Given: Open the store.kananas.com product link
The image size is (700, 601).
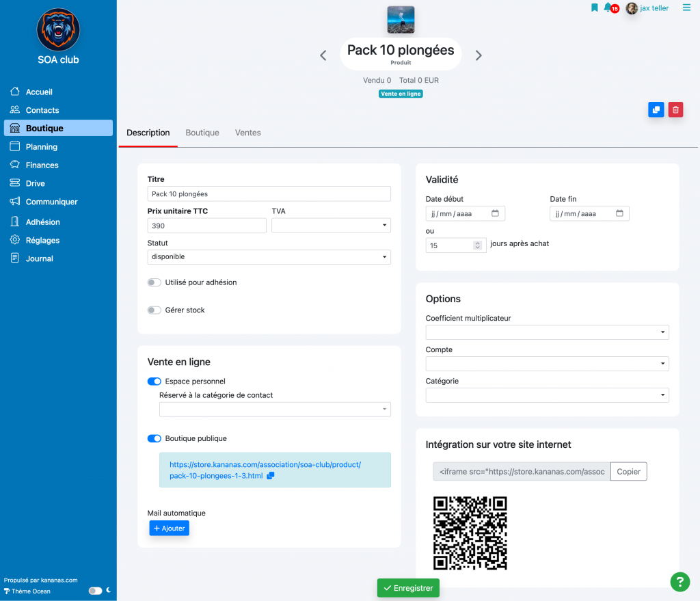Looking at the screenshot, I should point(265,470).
